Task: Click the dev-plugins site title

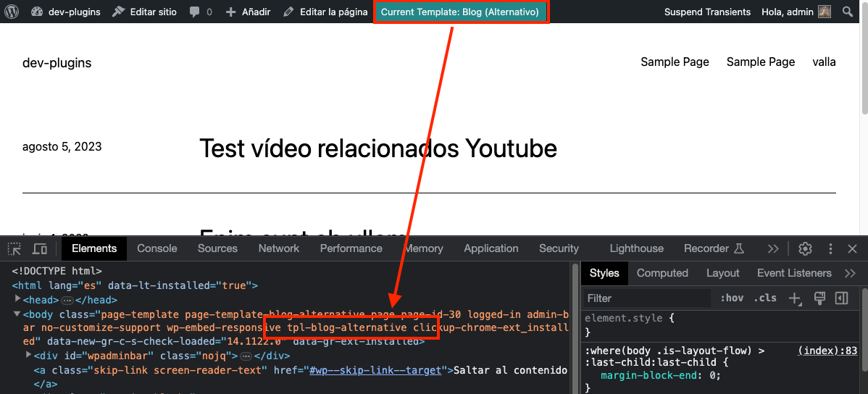Action: coord(57,63)
